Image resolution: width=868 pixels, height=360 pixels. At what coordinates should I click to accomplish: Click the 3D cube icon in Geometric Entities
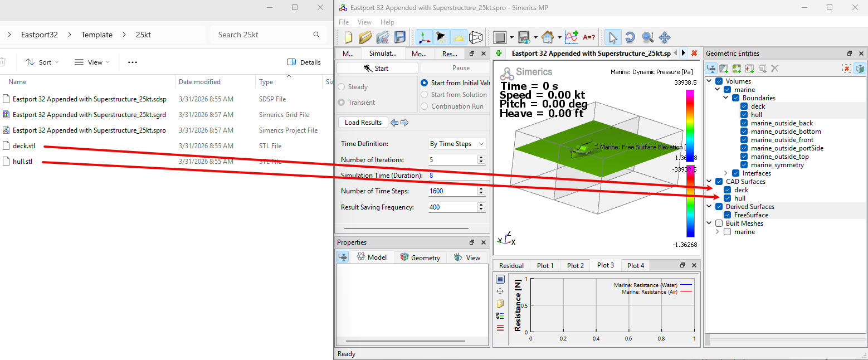tap(860, 69)
